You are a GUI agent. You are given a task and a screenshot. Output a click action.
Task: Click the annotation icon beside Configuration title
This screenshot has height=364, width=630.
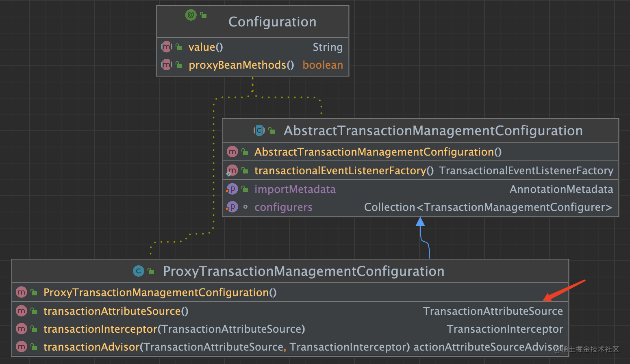click(191, 15)
